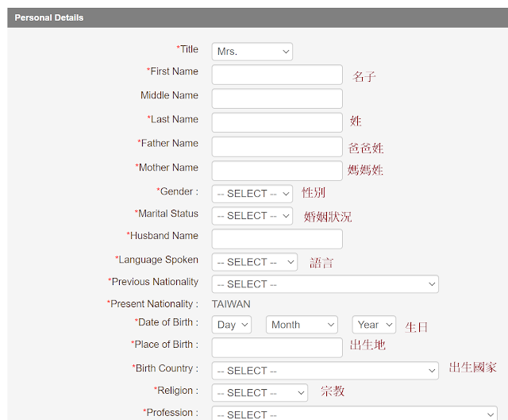Expand the Gender select dropdown
508x420 pixels.
pos(252,194)
